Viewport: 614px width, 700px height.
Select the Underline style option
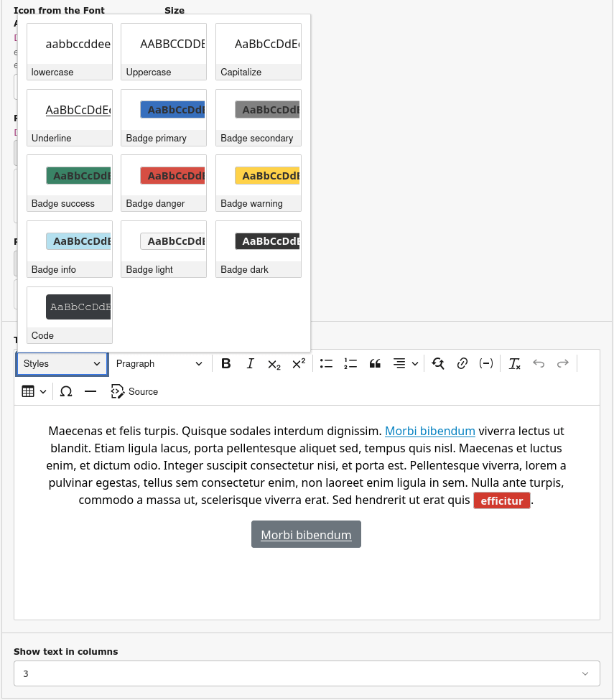70,118
